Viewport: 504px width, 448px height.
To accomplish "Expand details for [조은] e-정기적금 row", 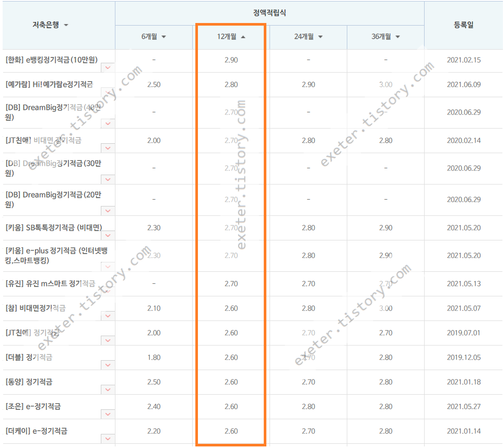I will pyautogui.click(x=108, y=414).
